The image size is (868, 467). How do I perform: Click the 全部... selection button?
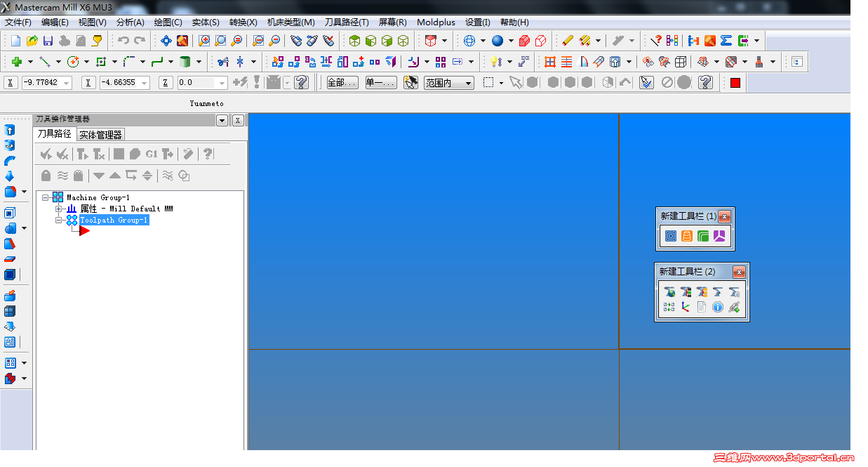click(x=342, y=83)
